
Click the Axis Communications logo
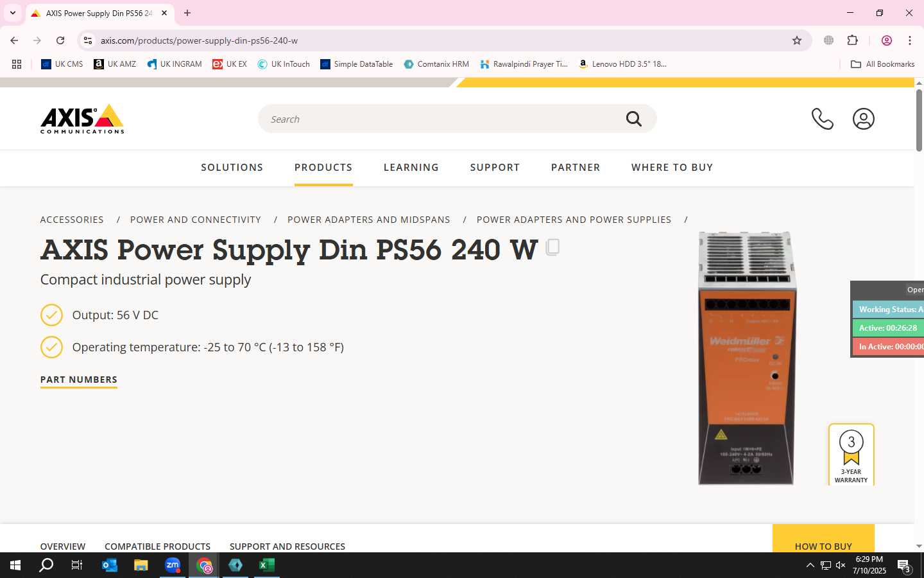pos(82,119)
